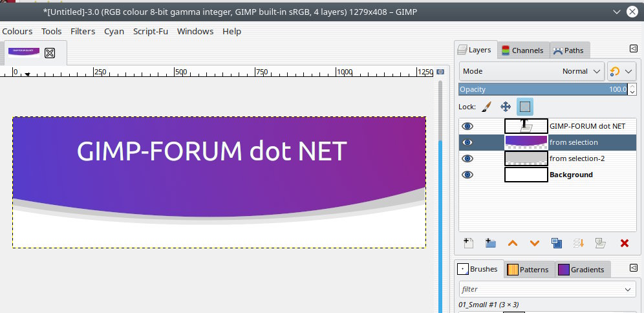Select the GIMP-FORUM dot NET layer name

[x=587, y=126]
